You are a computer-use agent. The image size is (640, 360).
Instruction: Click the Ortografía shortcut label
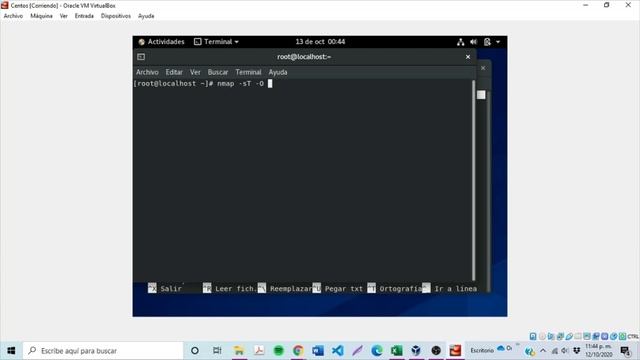(x=400, y=289)
